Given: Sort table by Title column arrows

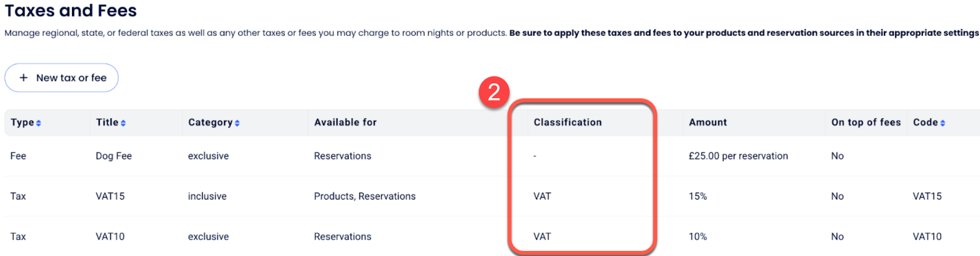Looking at the screenshot, I should [123, 123].
